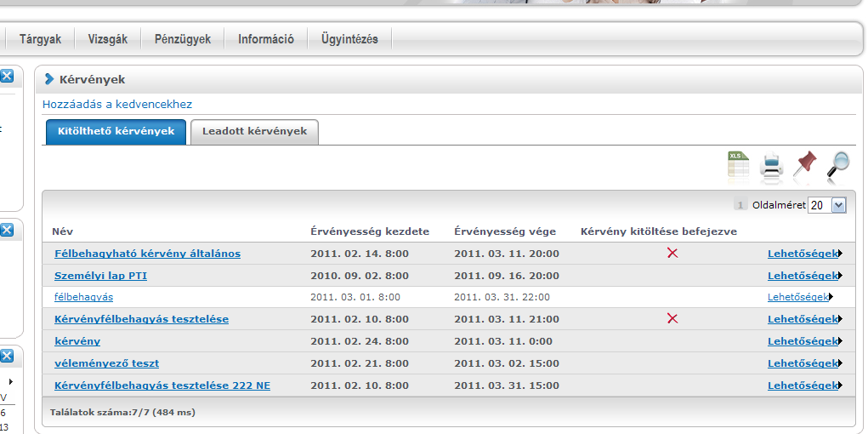Click the Kérvények panel arrow icon
The image size is (868, 434).
click(x=49, y=79)
